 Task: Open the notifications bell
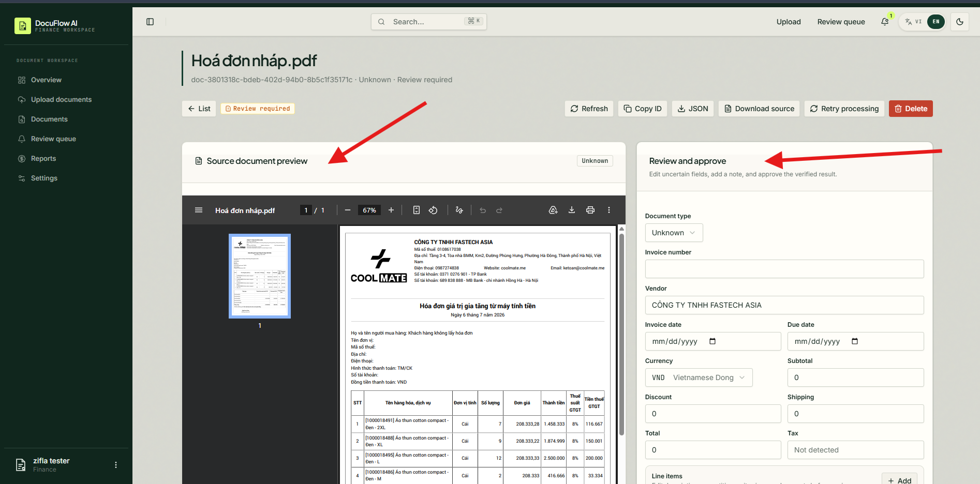click(x=885, y=22)
